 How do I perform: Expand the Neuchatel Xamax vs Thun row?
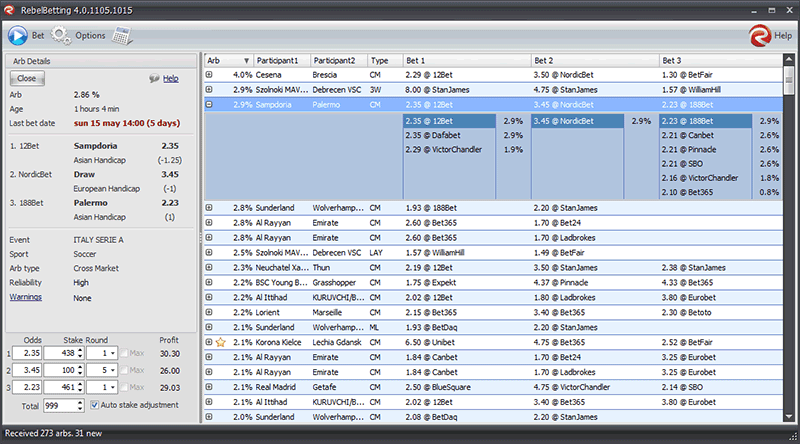tap(209, 267)
